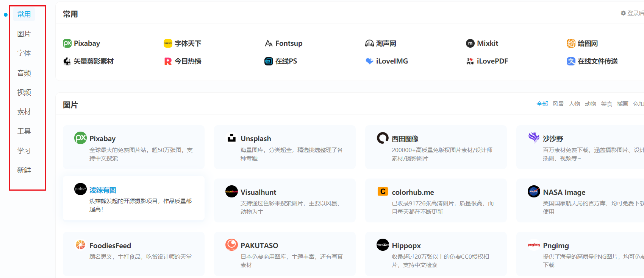This screenshot has width=644, height=278.
Task: Click the 今日热榜 red R icon
Action: [168, 61]
